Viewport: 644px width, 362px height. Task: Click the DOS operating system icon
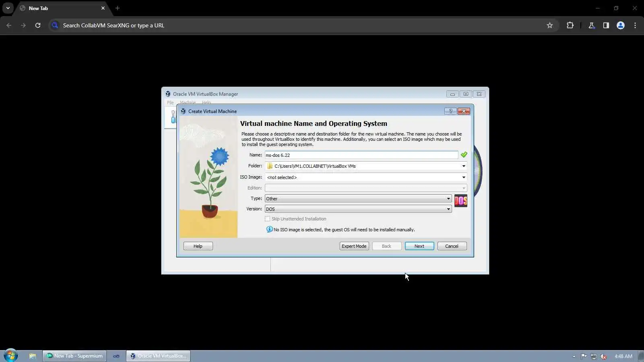461,201
